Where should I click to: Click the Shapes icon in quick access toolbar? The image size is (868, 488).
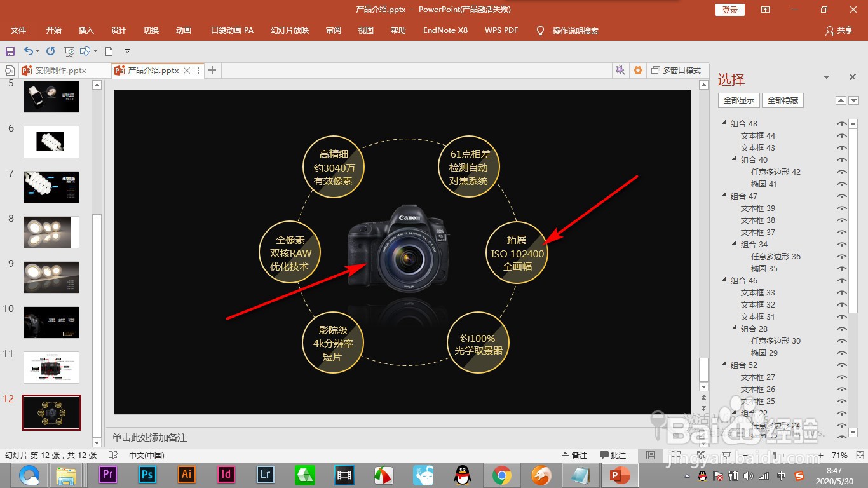86,51
